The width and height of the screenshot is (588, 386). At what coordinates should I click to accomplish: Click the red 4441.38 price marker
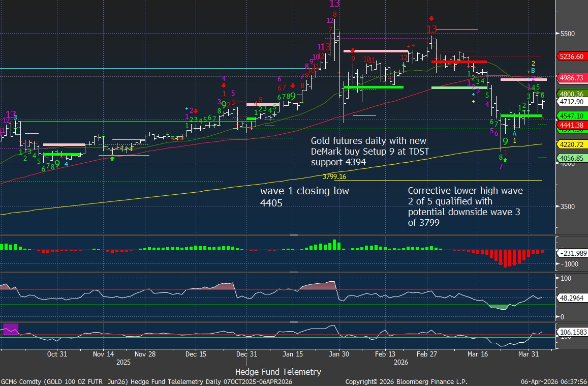click(x=572, y=125)
